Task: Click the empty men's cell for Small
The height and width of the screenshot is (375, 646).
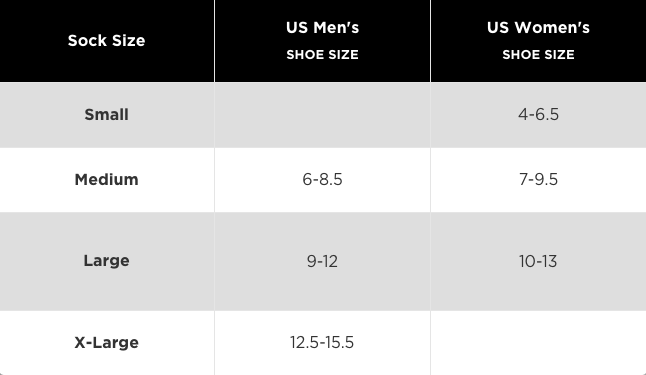Action: point(323,115)
